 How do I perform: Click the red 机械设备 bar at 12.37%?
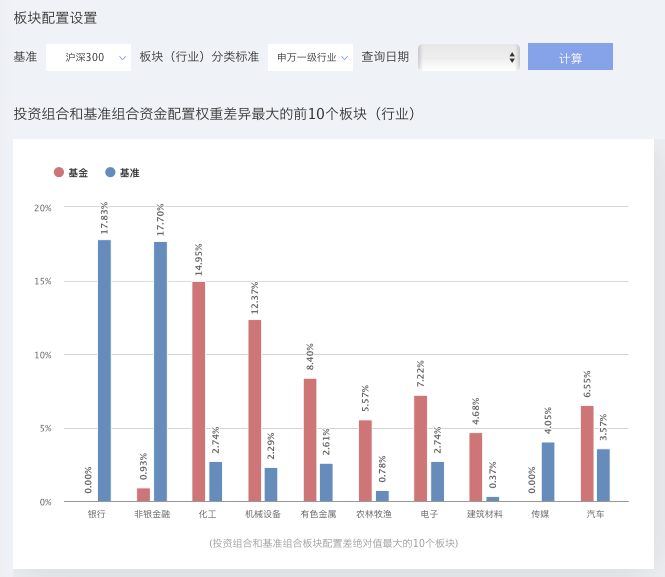pos(254,411)
